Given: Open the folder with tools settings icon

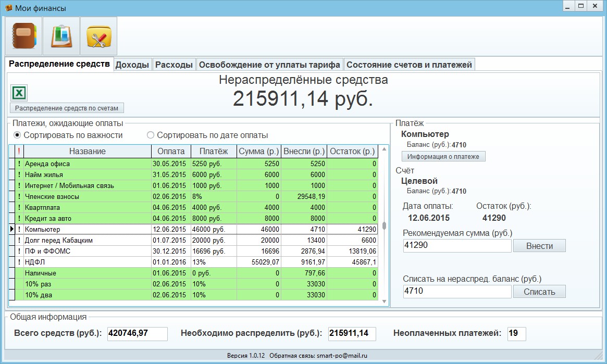Looking at the screenshot, I should pyautogui.click(x=98, y=36).
